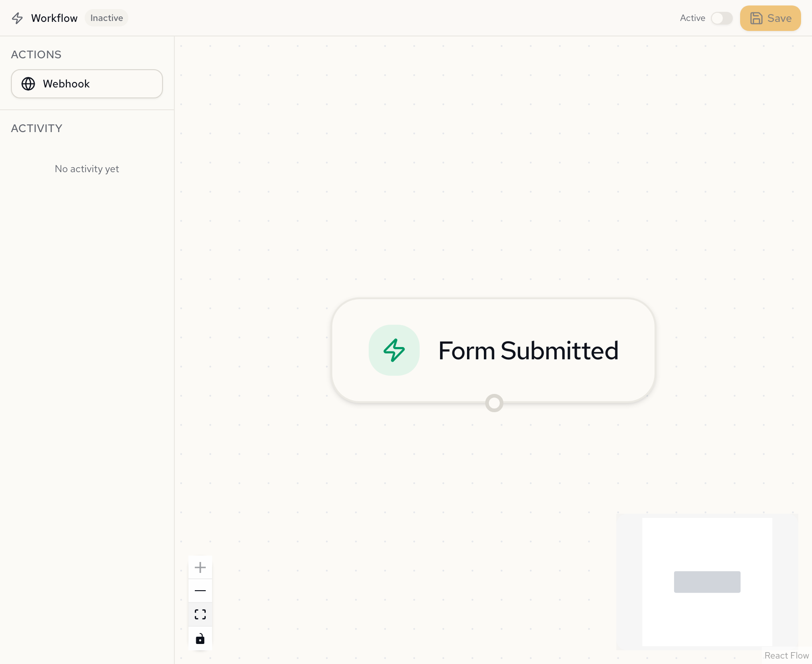
Task: Click the Workflow lightning bolt icon in header
Action: [x=17, y=18]
